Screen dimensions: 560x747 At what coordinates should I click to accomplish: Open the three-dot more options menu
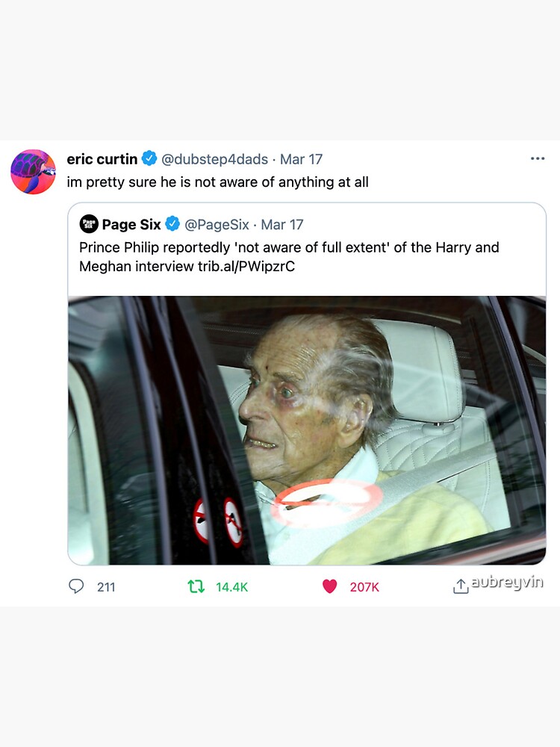tap(538, 159)
